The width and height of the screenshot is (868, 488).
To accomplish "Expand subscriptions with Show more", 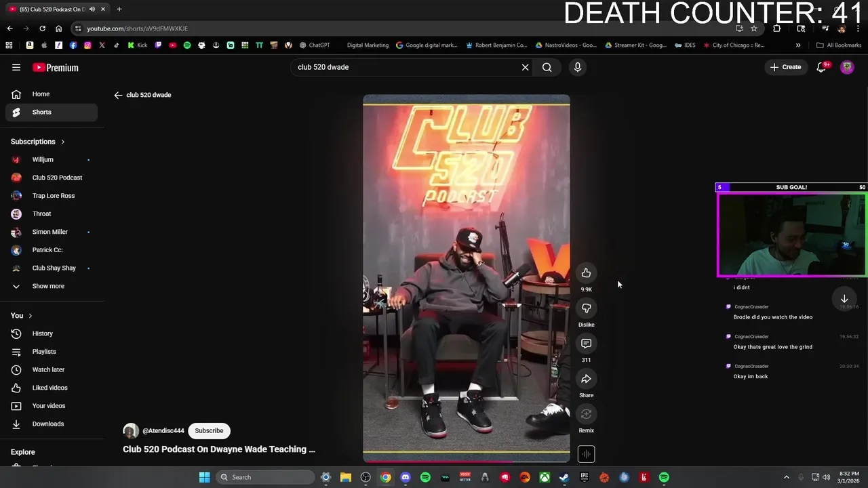I will click(x=52, y=286).
